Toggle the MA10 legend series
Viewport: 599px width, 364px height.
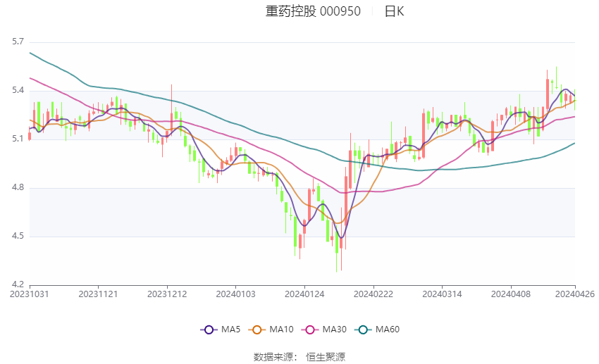click(271, 330)
